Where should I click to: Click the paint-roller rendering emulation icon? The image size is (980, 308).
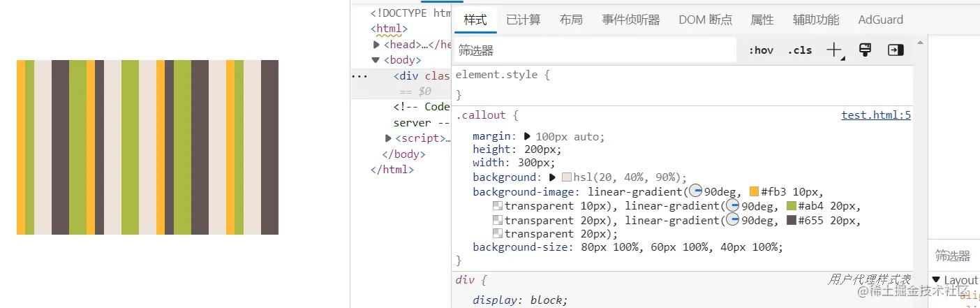(866, 50)
